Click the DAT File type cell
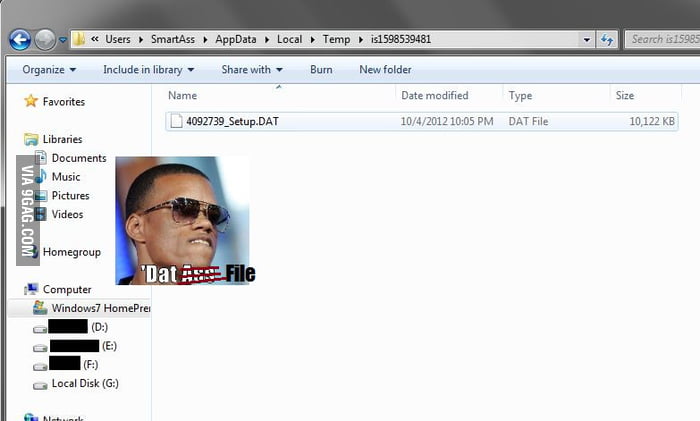 [x=528, y=121]
